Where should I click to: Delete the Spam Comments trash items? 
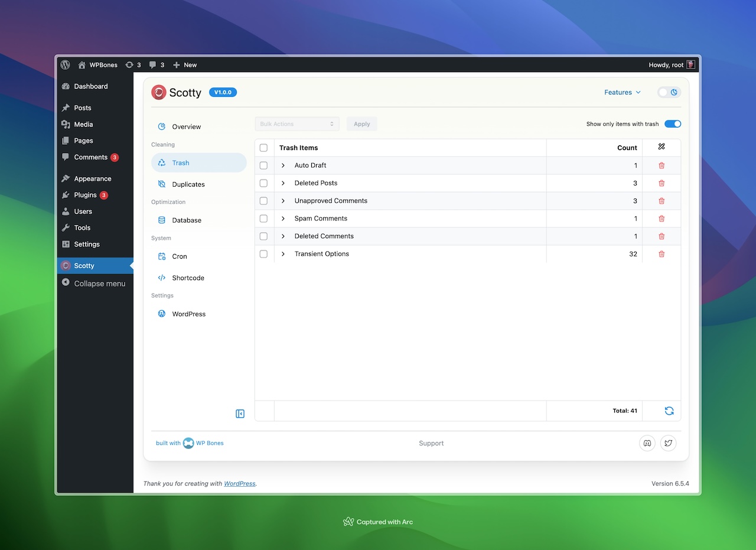[661, 219]
